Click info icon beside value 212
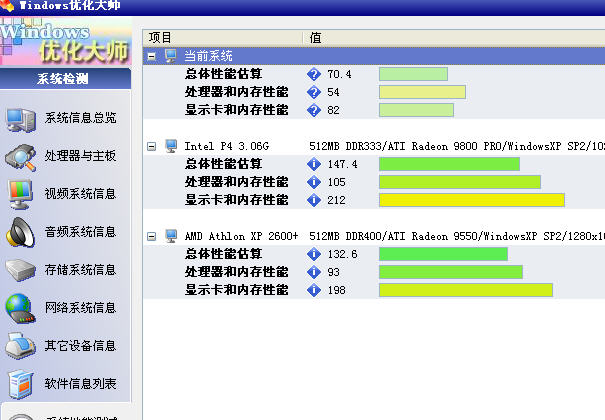 pos(314,200)
